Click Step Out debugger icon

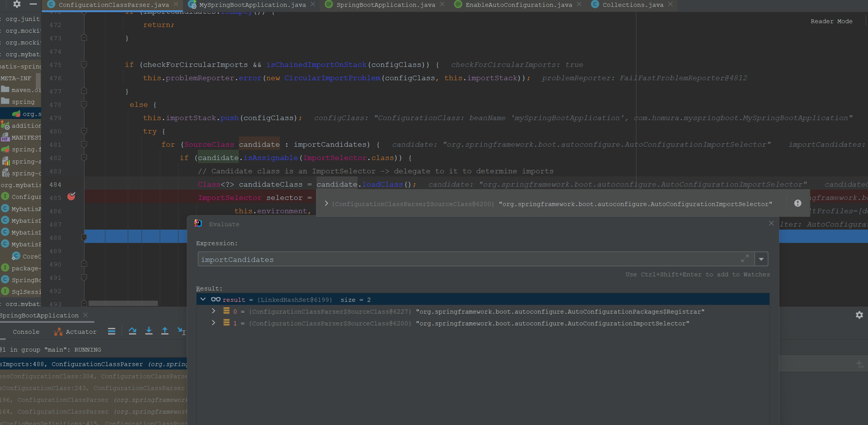tap(165, 331)
